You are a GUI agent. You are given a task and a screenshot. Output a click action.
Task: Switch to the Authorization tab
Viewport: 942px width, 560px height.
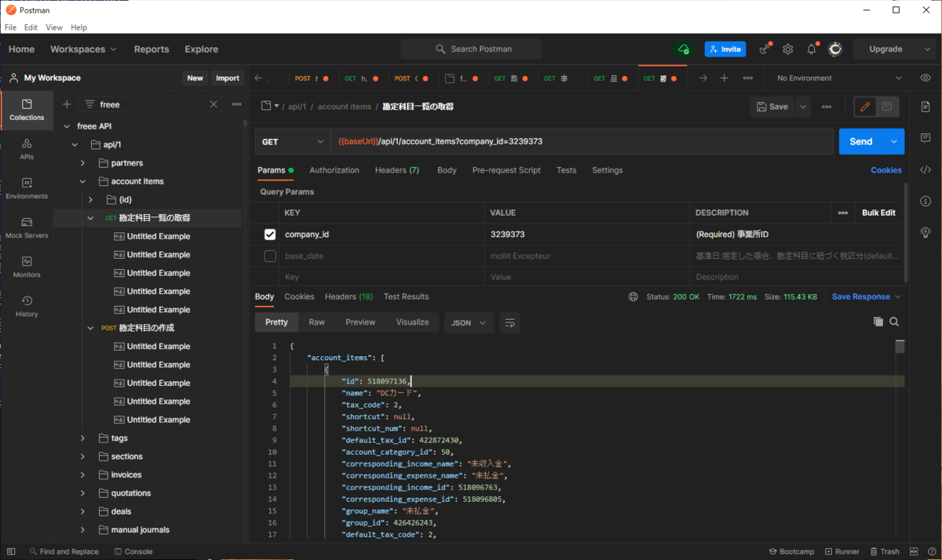coord(334,170)
